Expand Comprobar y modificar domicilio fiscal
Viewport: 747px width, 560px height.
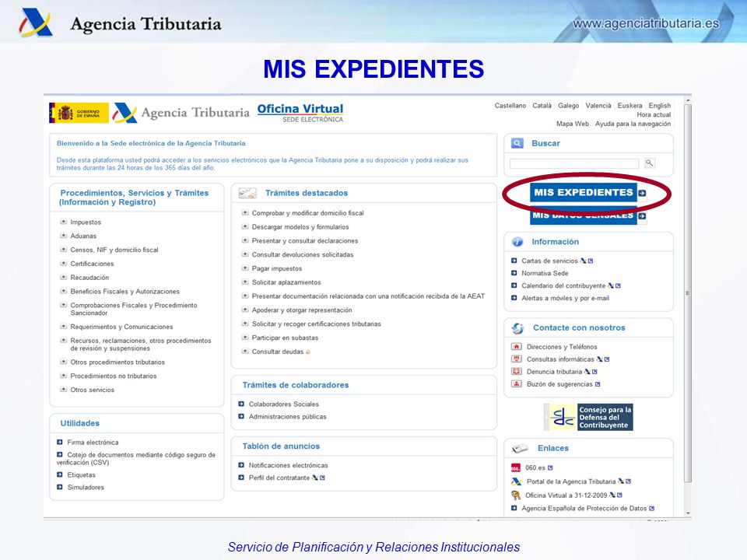pyautogui.click(x=245, y=212)
